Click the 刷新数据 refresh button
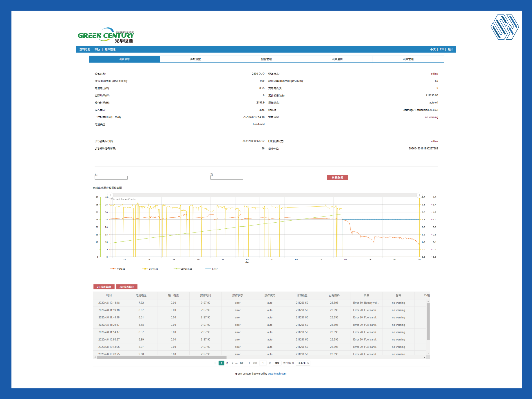Image resolution: width=532 pixels, height=399 pixels. tap(337, 177)
